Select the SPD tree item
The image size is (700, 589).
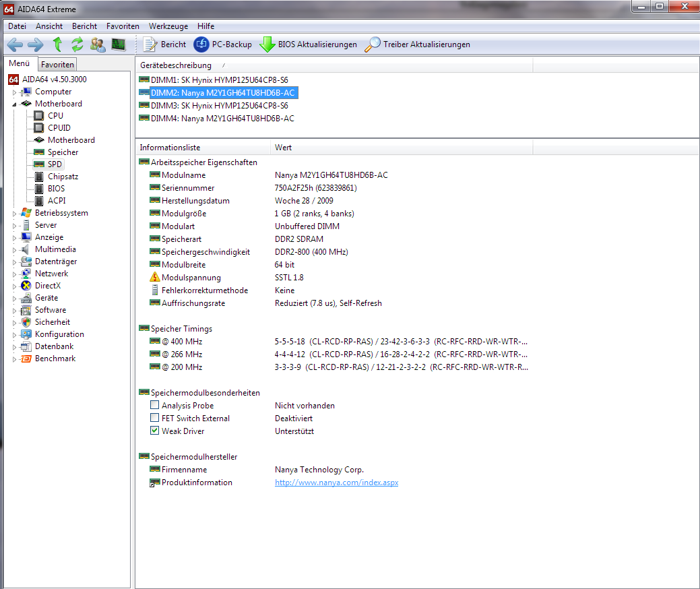[x=55, y=164]
